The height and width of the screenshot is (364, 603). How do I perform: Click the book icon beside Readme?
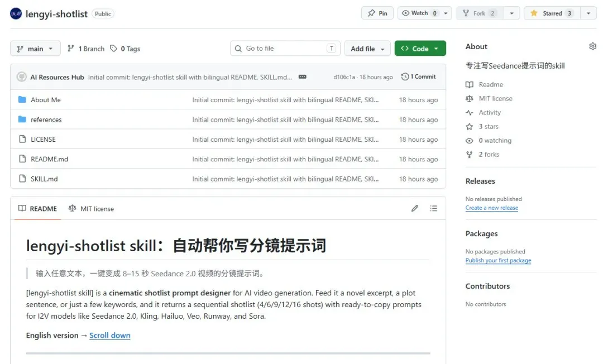[x=470, y=84]
